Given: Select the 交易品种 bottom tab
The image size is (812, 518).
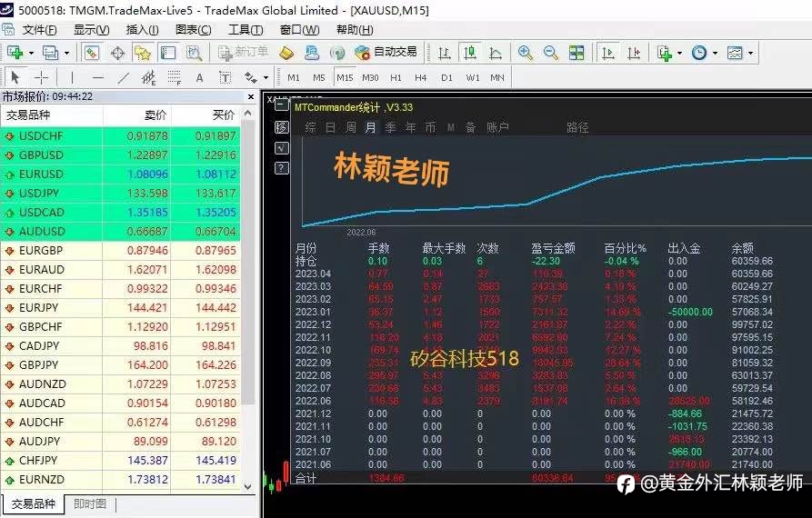Looking at the screenshot, I should coord(33,503).
